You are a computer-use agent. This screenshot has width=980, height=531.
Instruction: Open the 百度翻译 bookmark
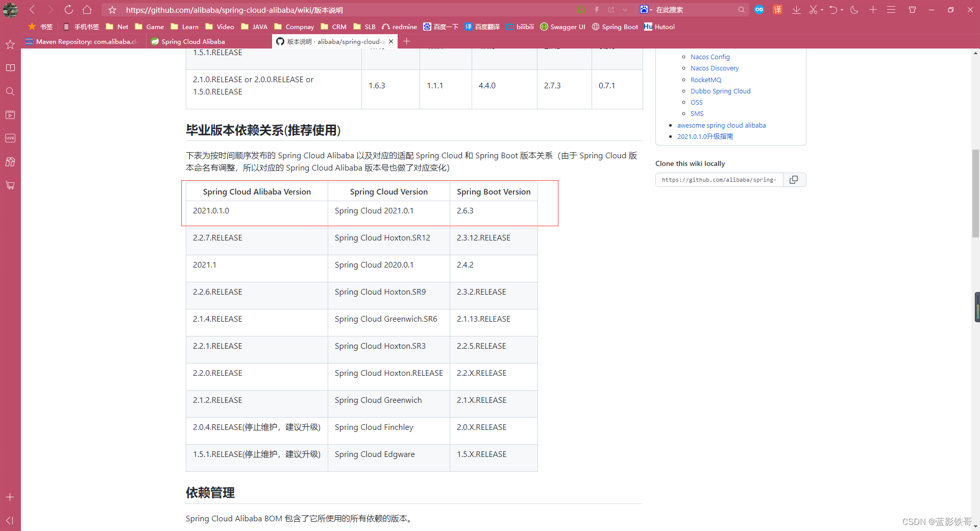482,27
